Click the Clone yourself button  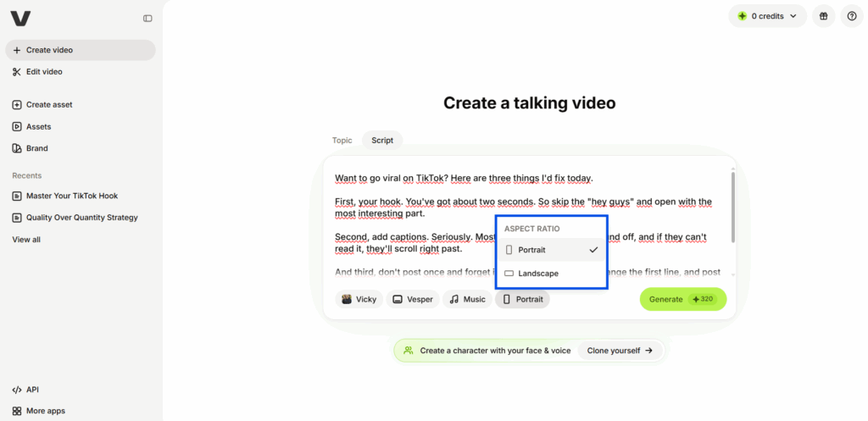(620, 351)
